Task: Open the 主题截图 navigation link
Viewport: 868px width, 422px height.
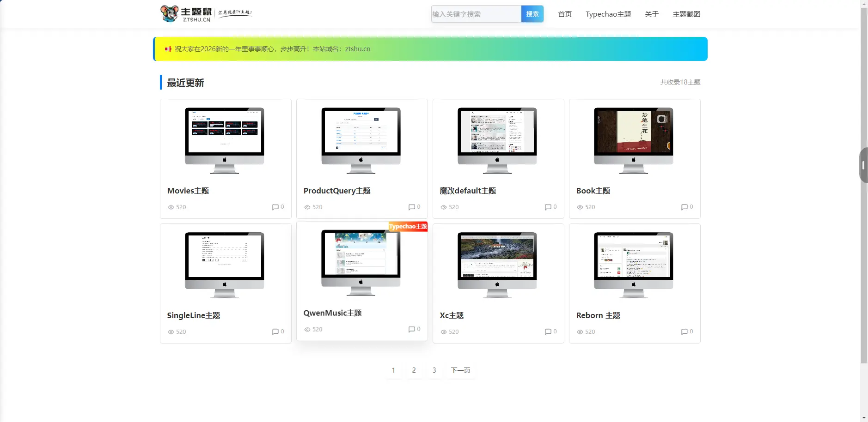Action: click(686, 14)
